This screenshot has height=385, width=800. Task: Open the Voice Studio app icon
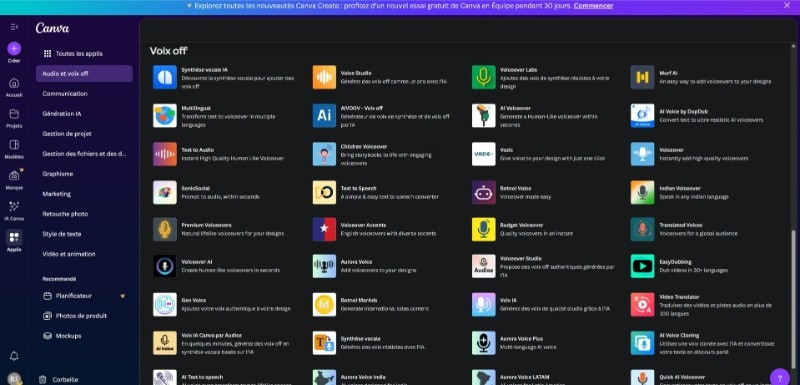pyautogui.click(x=324, y=77)
